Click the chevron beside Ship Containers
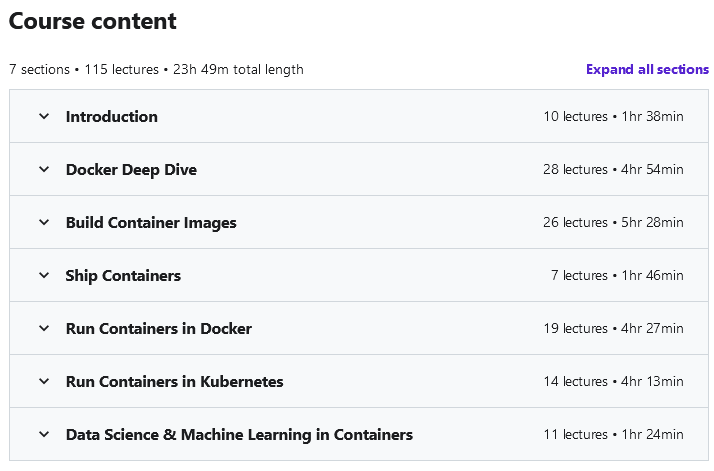 tap(44, 275)
